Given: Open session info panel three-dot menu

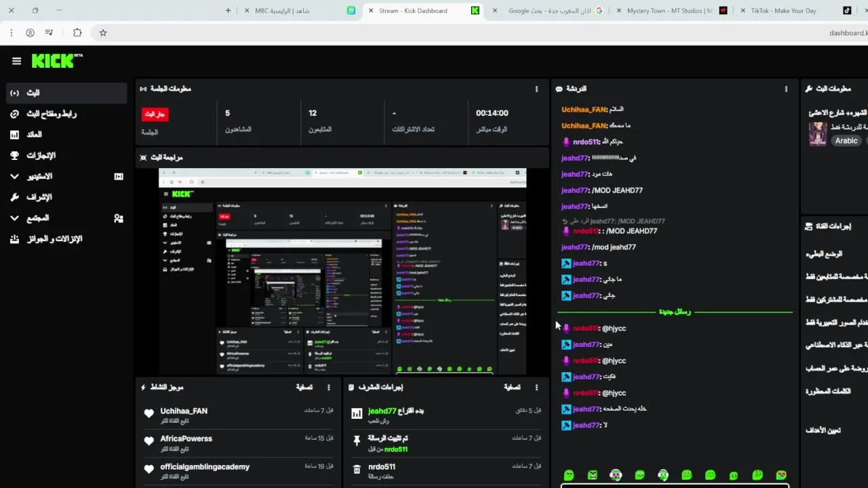Looking at the screenshot, I should click(x=536, y=89).
